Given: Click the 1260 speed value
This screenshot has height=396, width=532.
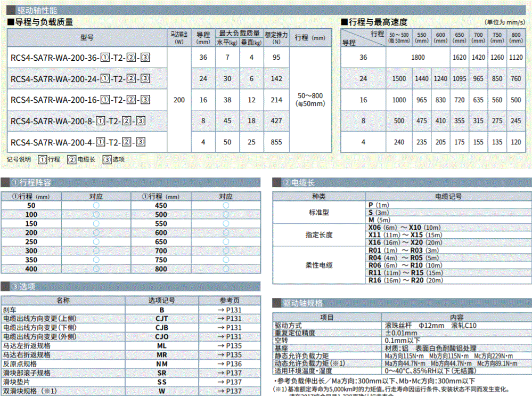Looking at the screenshot, I should click(x=497, y=58).
